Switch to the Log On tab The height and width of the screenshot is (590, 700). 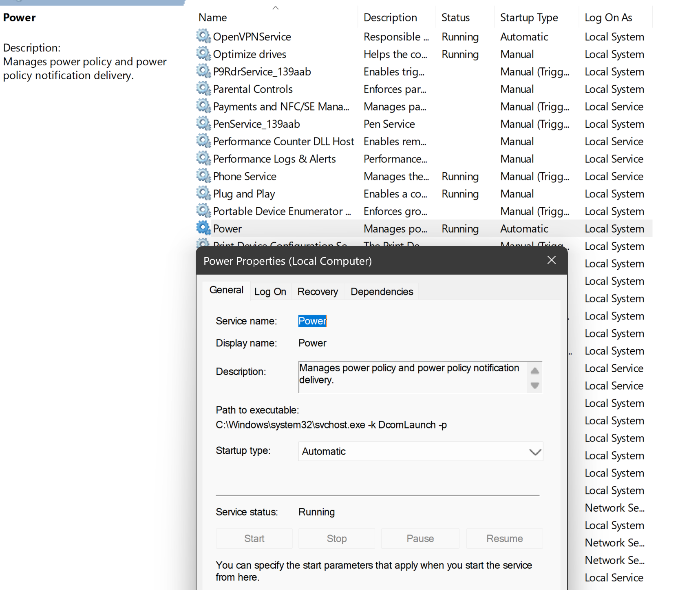270,292
